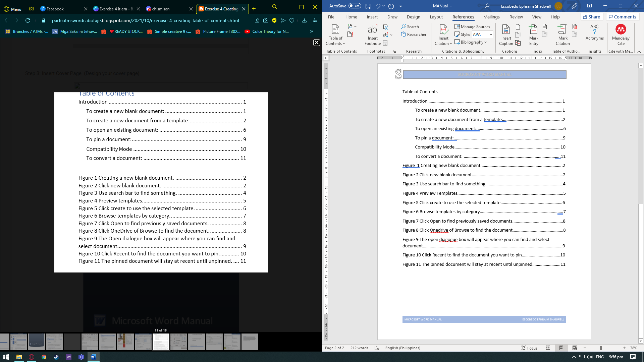Click Manage Sources
Image resolution: width=644 pixels, height=362 pixels.
[x=472, y=26]
